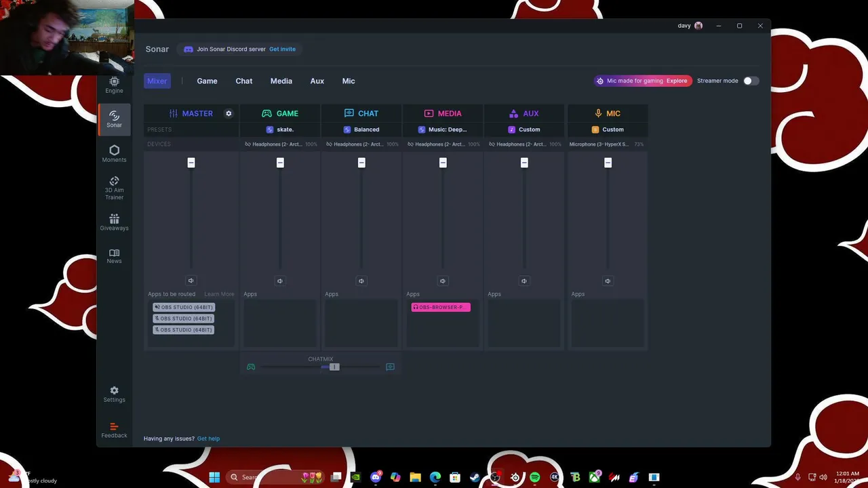868x488 pixels.
Task: Open the Mic preset 'Custom' dropdown
Action: coord(608,129)
